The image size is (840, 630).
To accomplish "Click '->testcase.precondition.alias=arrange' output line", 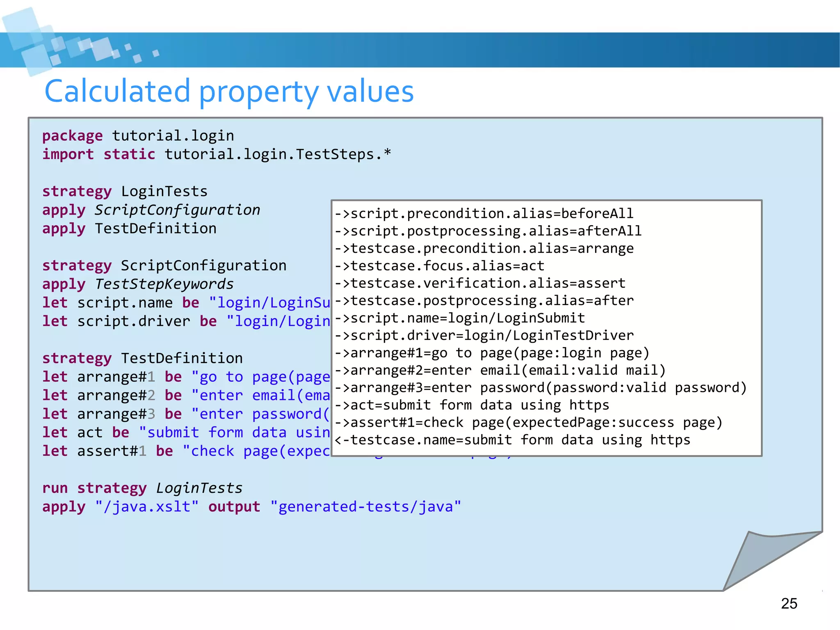I will 484,249.
